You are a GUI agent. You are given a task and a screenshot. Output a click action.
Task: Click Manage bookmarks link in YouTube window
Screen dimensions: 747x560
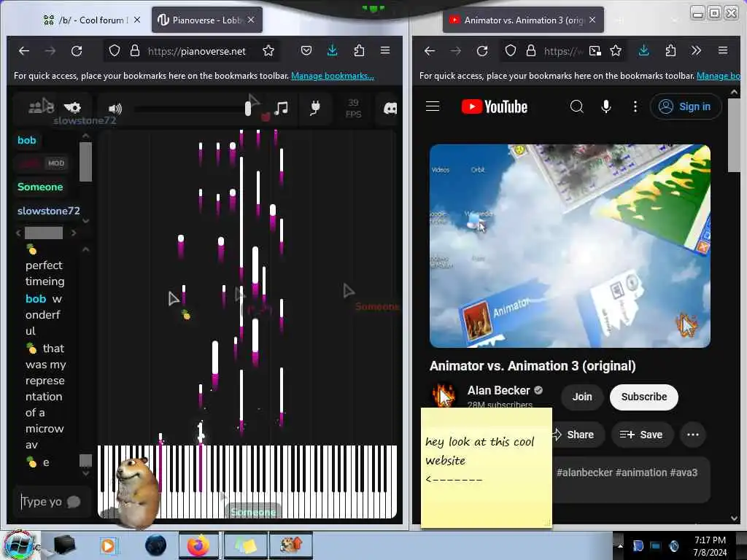[x=719, y=76]
